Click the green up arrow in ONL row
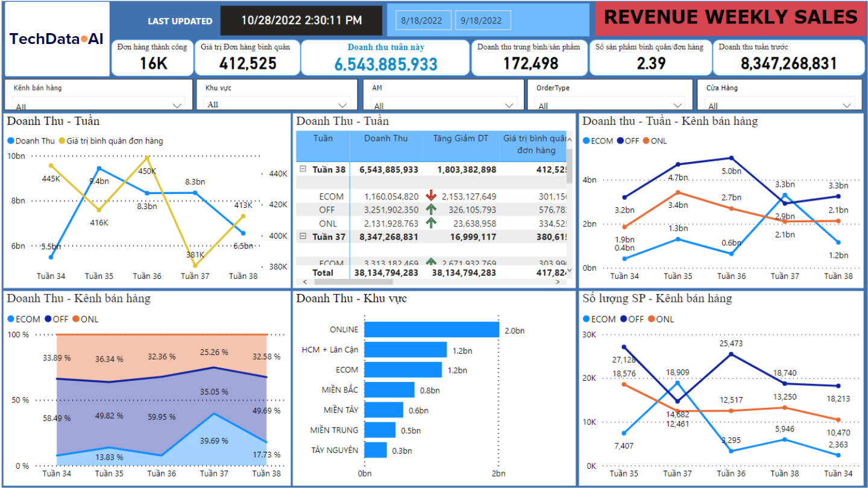 [430, 223]
